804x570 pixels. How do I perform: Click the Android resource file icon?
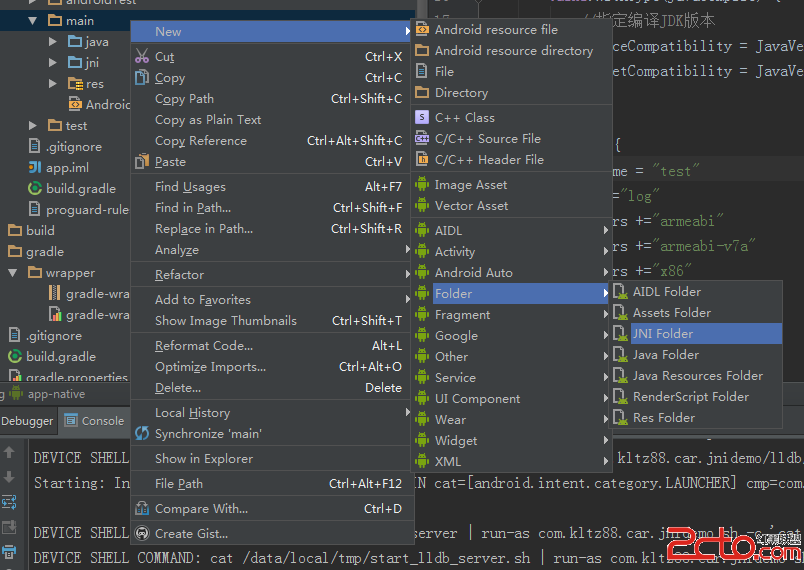click(x=422, y=29)
